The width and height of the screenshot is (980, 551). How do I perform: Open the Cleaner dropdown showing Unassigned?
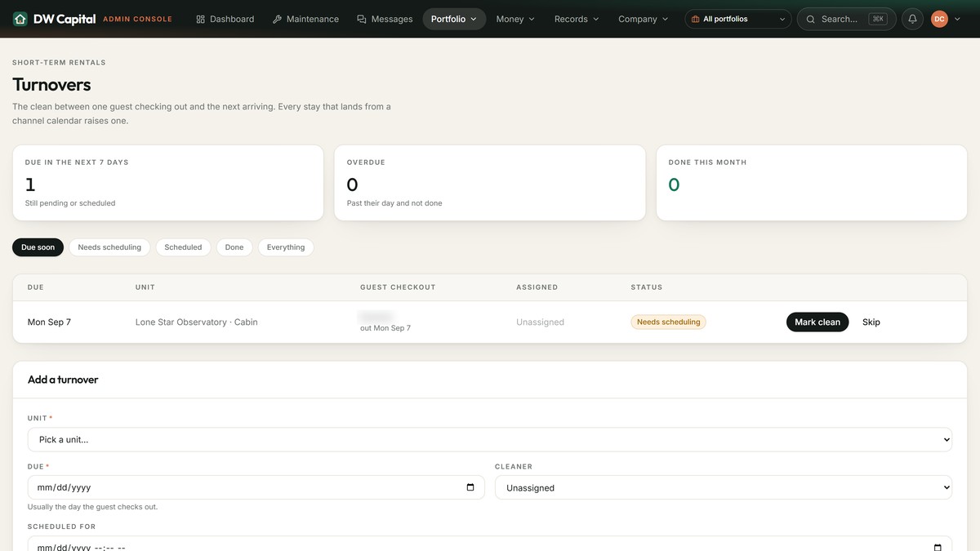tap(724, 487)
